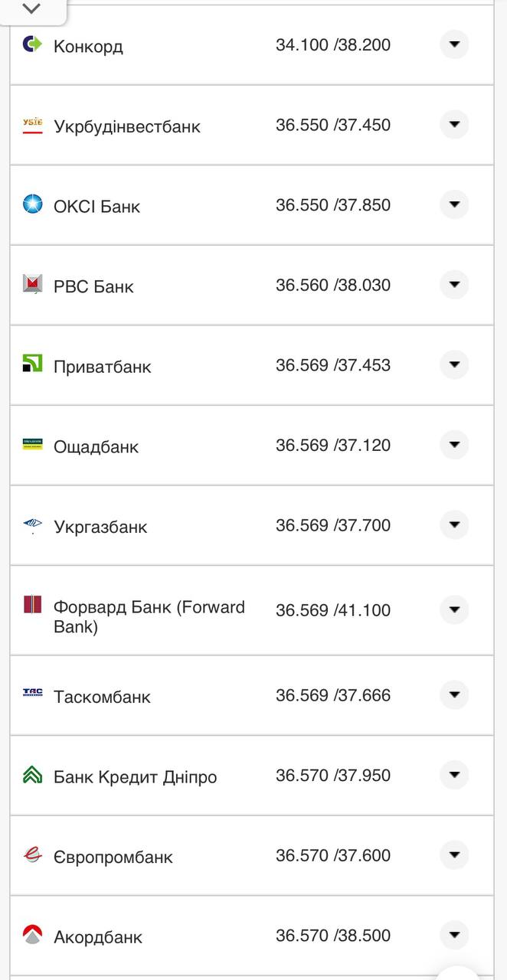Screen dimensions: 507x980
Task: Expand the Європромбанк row arrow
Action: coord(454,854)
